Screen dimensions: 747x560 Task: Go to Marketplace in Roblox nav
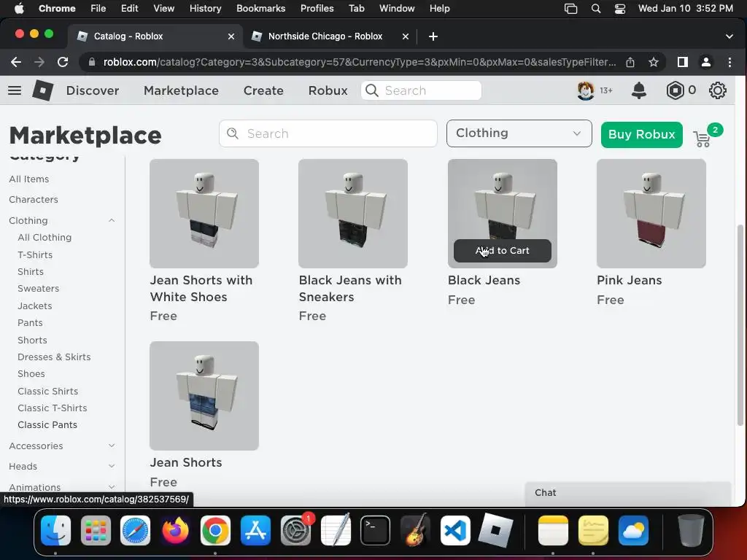tap(181, 90)
